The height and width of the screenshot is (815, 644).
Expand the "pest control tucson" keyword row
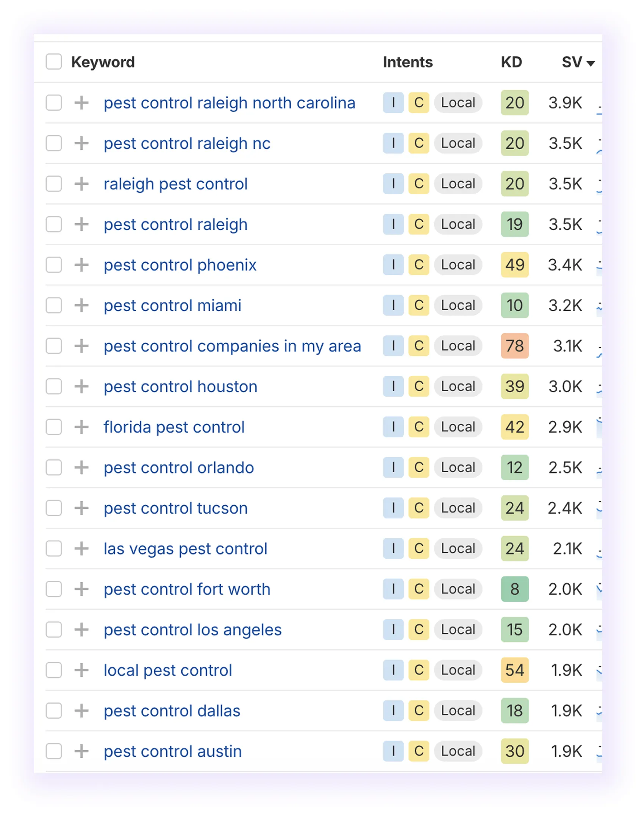(x=81, y=508)
